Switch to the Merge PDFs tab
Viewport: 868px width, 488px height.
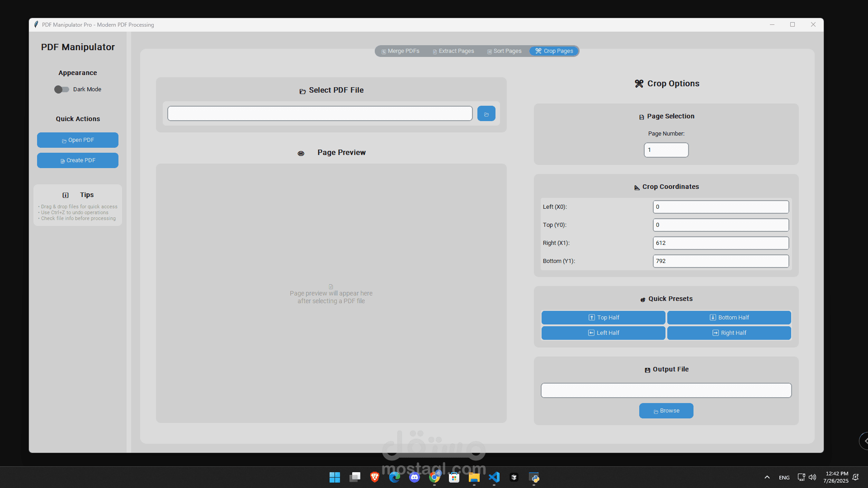click(401, 51)
